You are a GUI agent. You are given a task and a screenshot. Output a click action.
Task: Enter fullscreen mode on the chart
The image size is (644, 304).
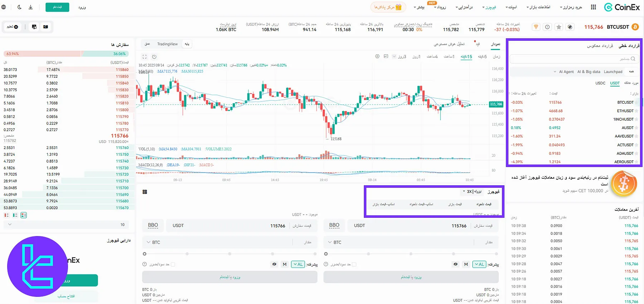tap(145, 57)
